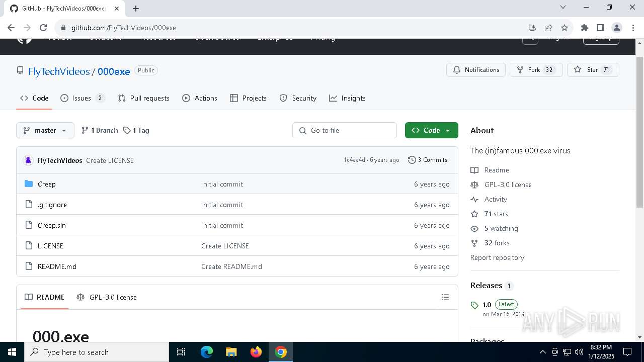Open the Chrome tab search chevron
644x362 pixels.
click(563, 8)
